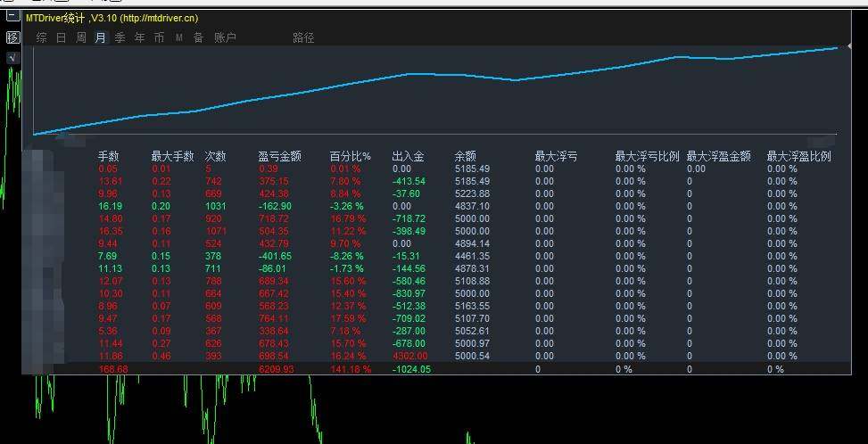
Task: Click the total percentage 141.18 %
Action: click(x=351, y=369)
